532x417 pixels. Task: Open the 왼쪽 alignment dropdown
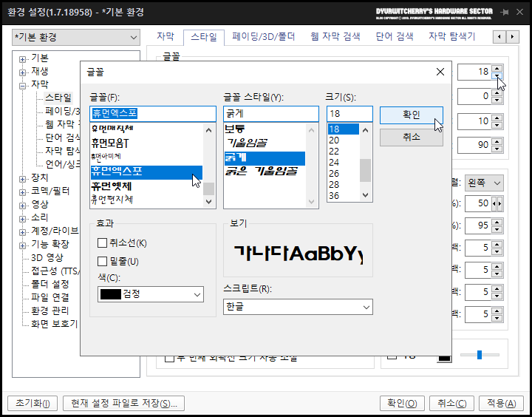(484, 183)
